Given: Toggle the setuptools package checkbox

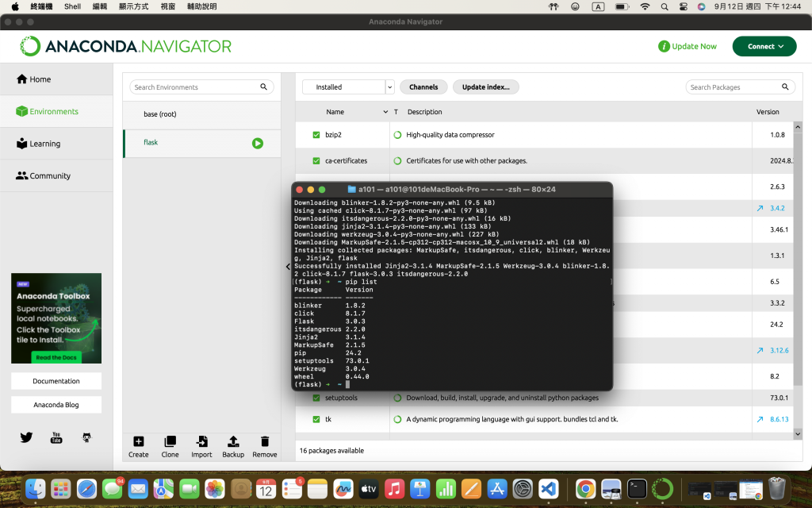Looking at the screenshot, I should 316,398.
